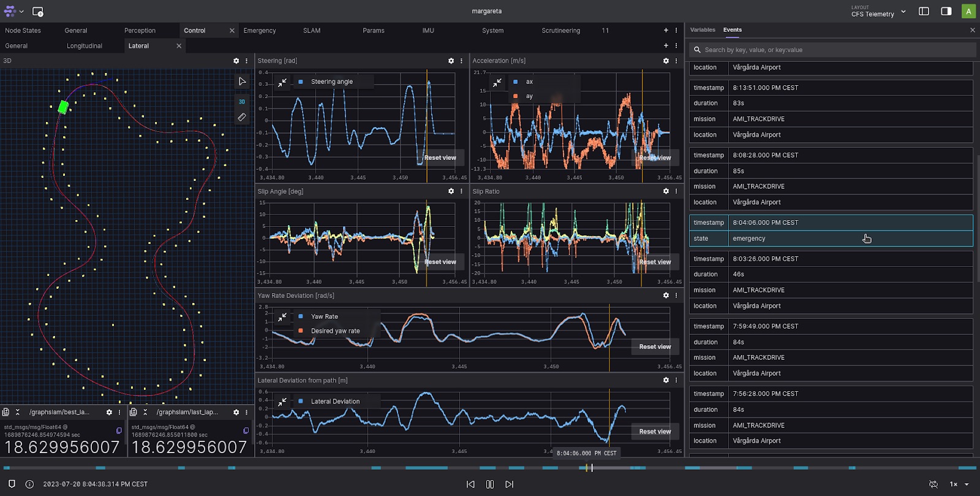Screen dimensions: 980x496
Task: Open settings gear for Slip Ratio panel
Action: point(666,191)
